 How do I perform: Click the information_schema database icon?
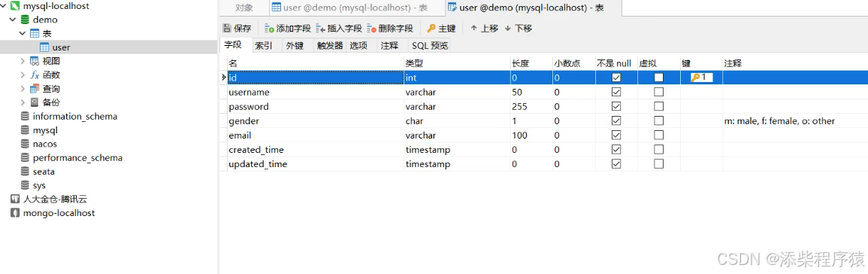pyautogui.click(x=25, y=117)
